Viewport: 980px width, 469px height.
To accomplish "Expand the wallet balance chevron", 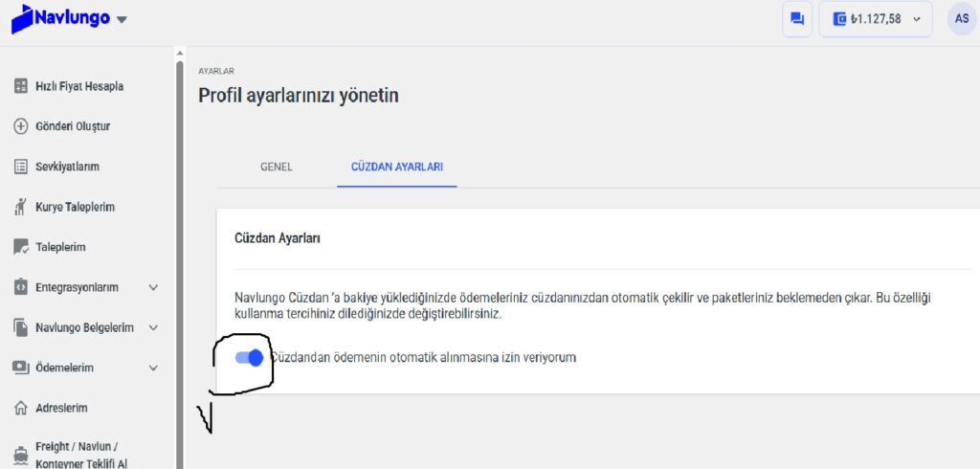I will point(917,19).
